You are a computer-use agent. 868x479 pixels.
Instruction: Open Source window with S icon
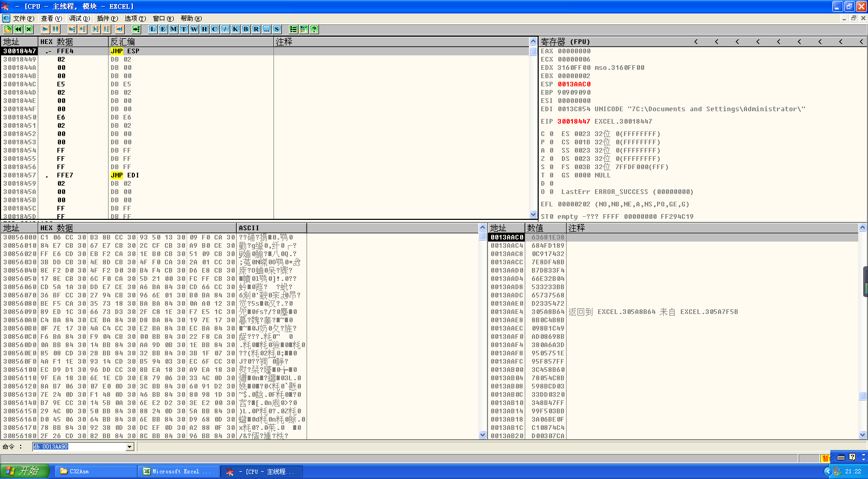[x=277, y=29]
